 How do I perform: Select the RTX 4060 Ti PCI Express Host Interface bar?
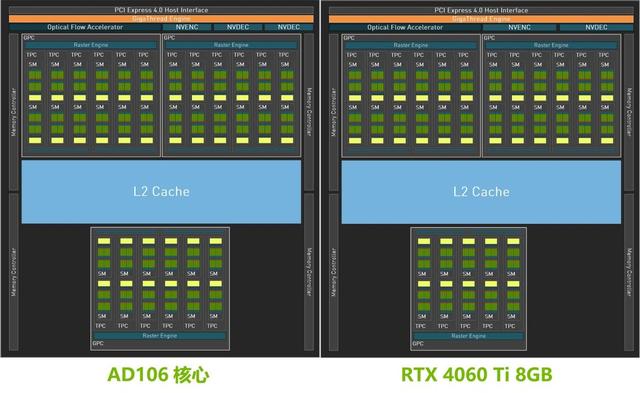pyautogui.click(x=481, y=10)
